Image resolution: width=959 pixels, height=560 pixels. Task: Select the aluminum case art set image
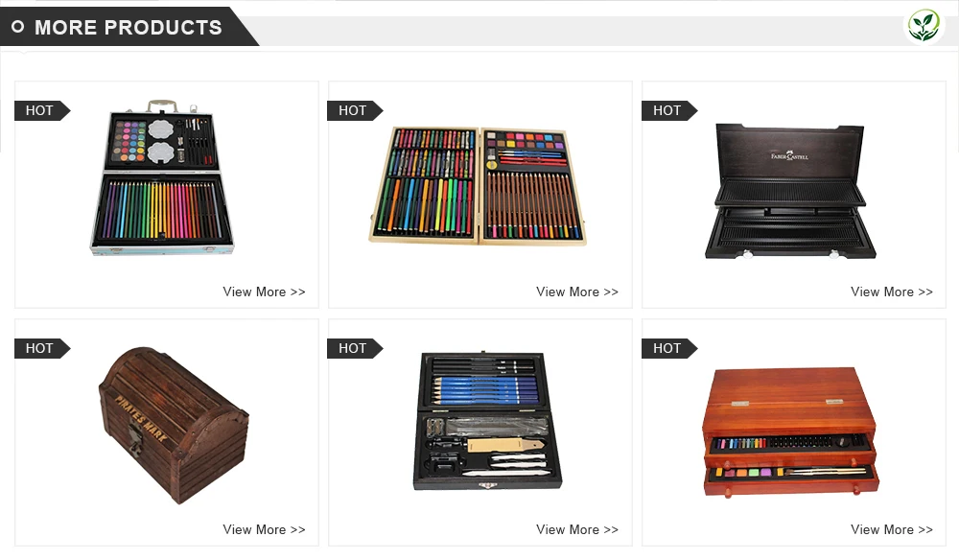[x=162, y=177]
